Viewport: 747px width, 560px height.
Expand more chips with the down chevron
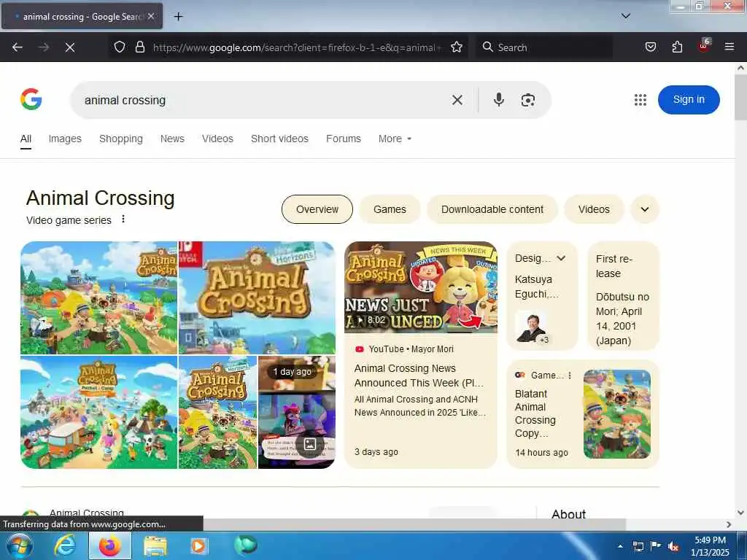(x=645, y=209)
